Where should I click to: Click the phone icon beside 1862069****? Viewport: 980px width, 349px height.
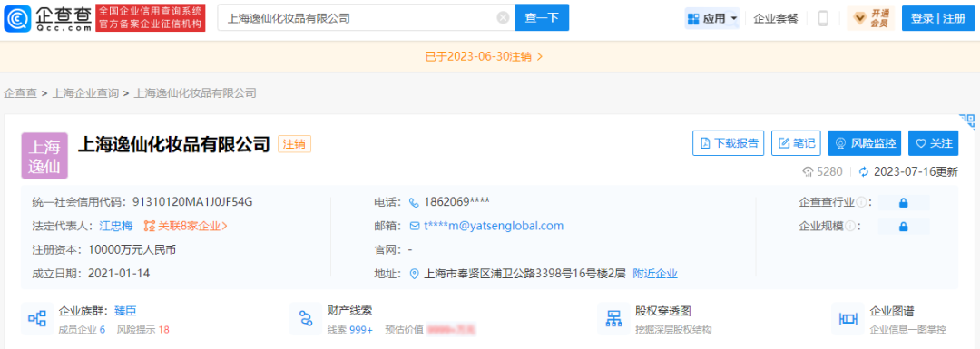414,202
